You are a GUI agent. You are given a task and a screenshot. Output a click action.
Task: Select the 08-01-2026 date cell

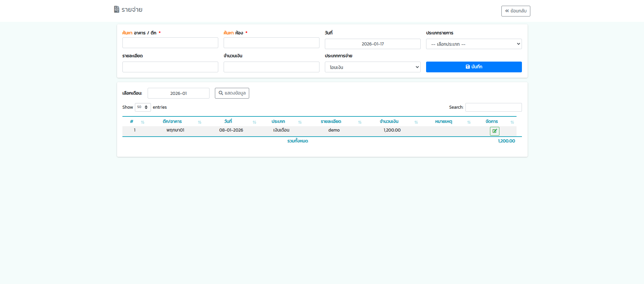[x=231, y=130]
